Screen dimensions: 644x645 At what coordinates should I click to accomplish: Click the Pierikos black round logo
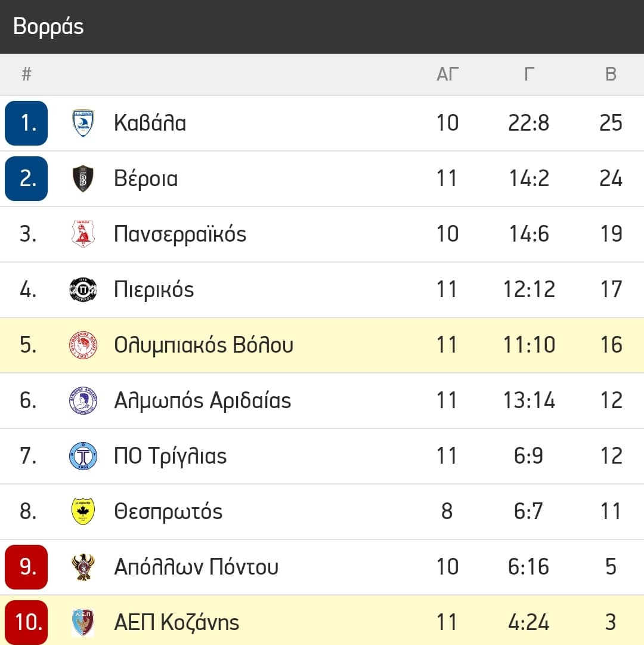(83, 289)
